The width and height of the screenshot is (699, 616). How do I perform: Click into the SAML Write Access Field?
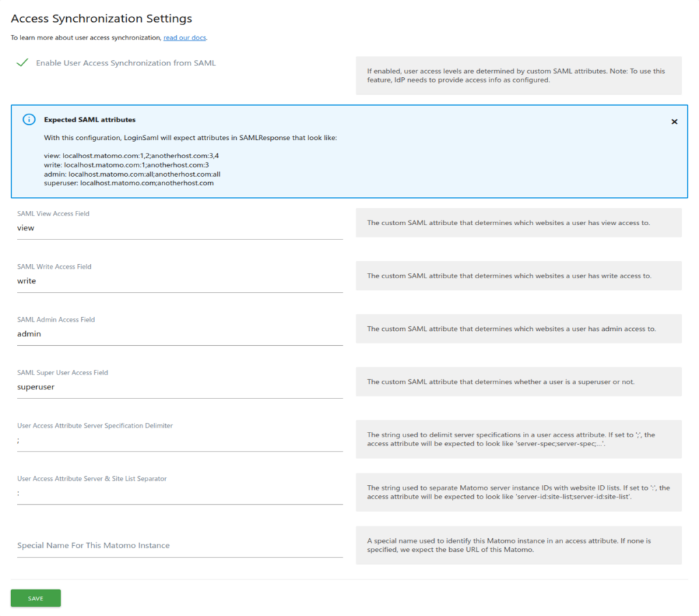(180, 281)
